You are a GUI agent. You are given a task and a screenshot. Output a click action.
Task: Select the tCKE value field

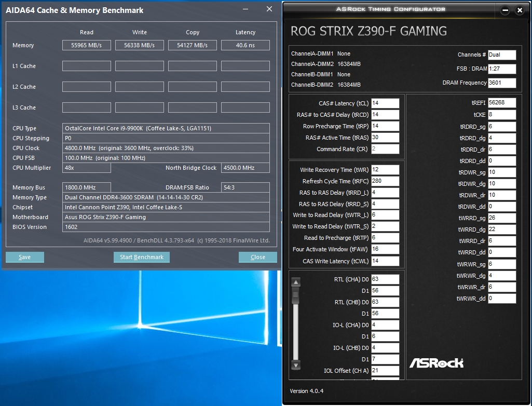(x=502, y=115)
